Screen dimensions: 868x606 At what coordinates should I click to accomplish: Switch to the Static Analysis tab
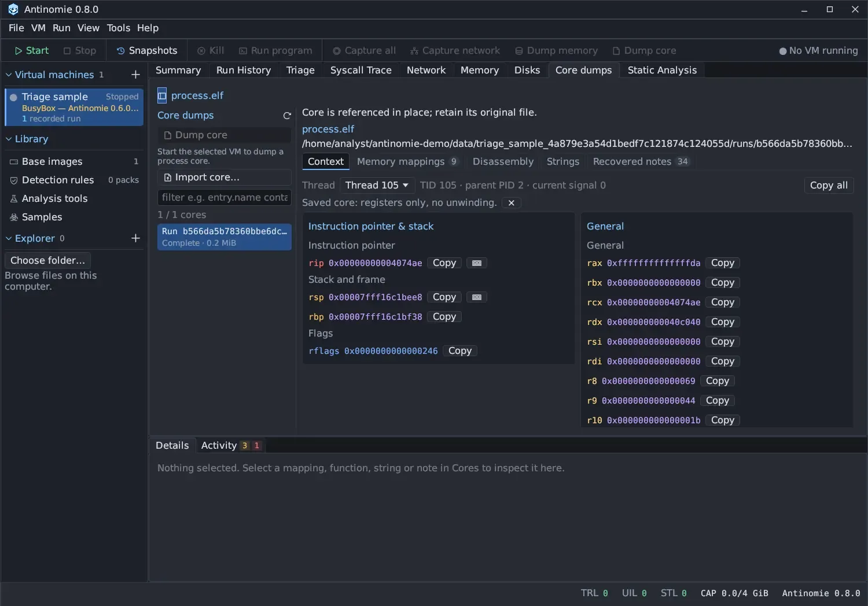coord(662,70)
